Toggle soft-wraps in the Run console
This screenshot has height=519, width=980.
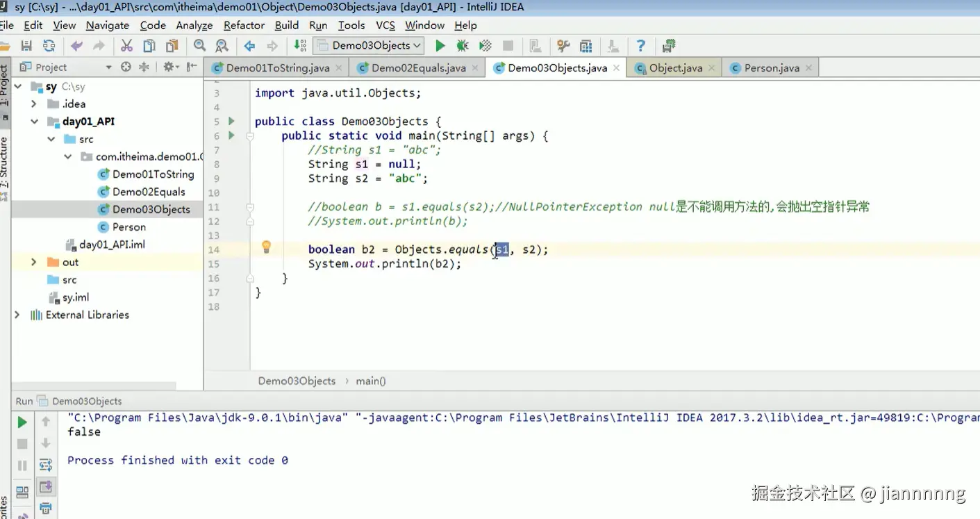tap(46, 465)
